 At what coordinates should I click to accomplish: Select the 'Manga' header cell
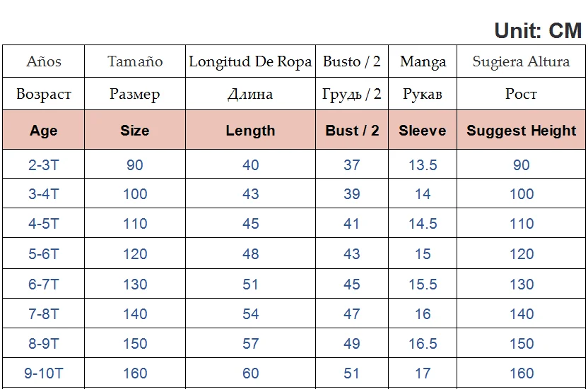423,61
